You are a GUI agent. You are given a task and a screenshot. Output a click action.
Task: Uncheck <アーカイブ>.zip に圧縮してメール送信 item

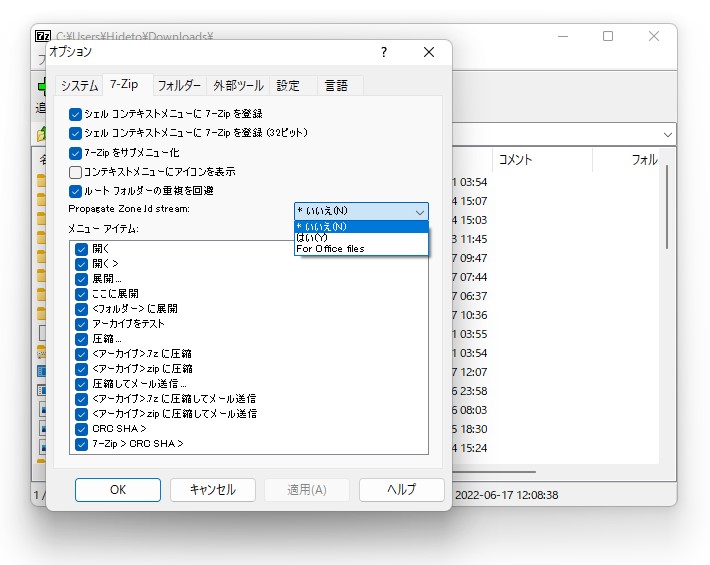82,414
